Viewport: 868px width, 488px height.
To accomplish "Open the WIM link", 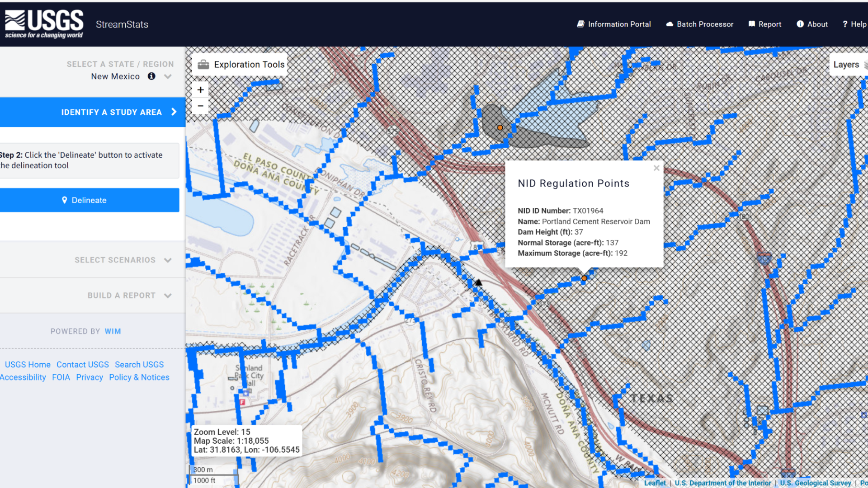I will pos(113,331).
